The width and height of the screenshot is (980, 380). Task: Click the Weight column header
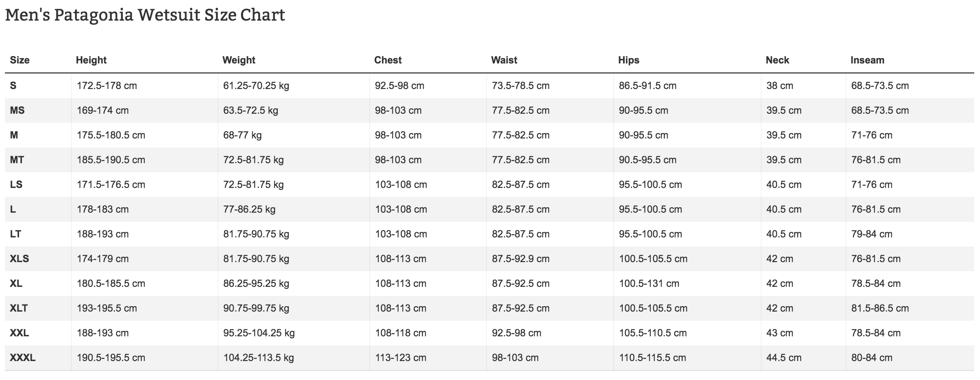click(239, 60)
